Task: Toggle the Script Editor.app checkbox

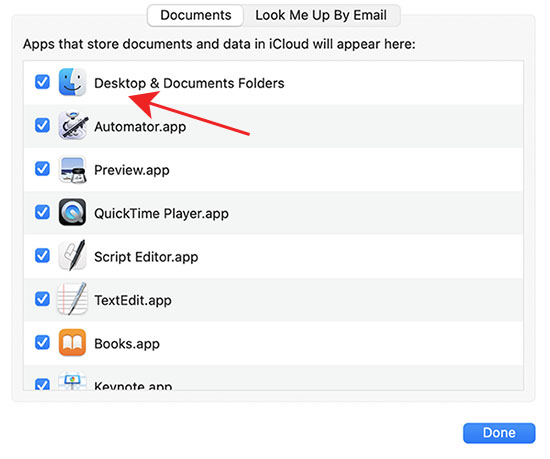Action: 42,256
